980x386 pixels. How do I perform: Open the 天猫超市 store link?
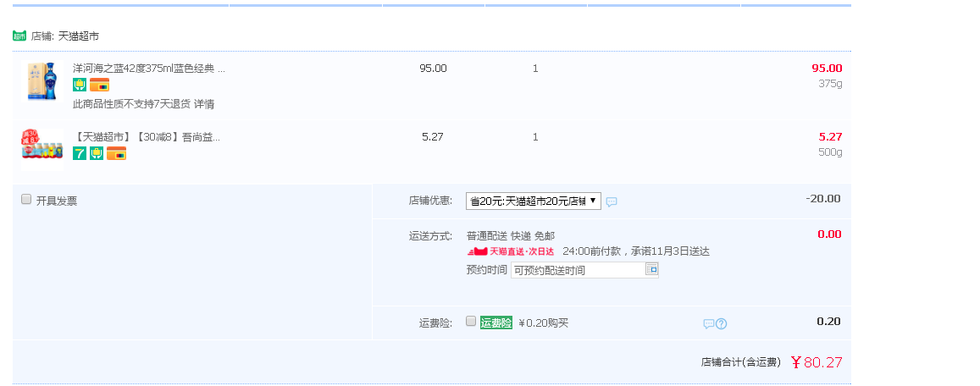[78, 36]
